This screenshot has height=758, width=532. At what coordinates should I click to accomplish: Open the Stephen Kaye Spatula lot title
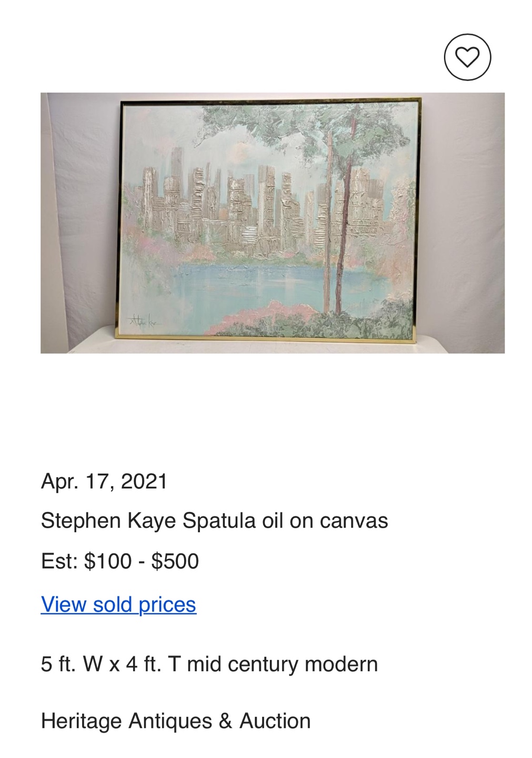214,521
